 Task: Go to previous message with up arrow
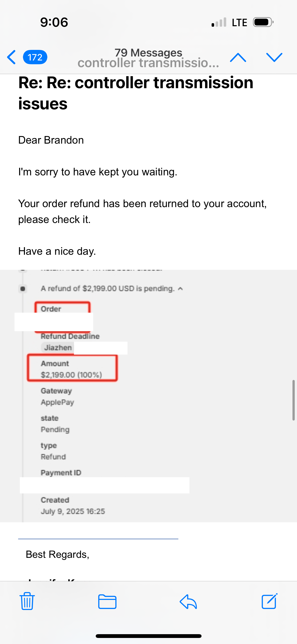tap(238, 57)
